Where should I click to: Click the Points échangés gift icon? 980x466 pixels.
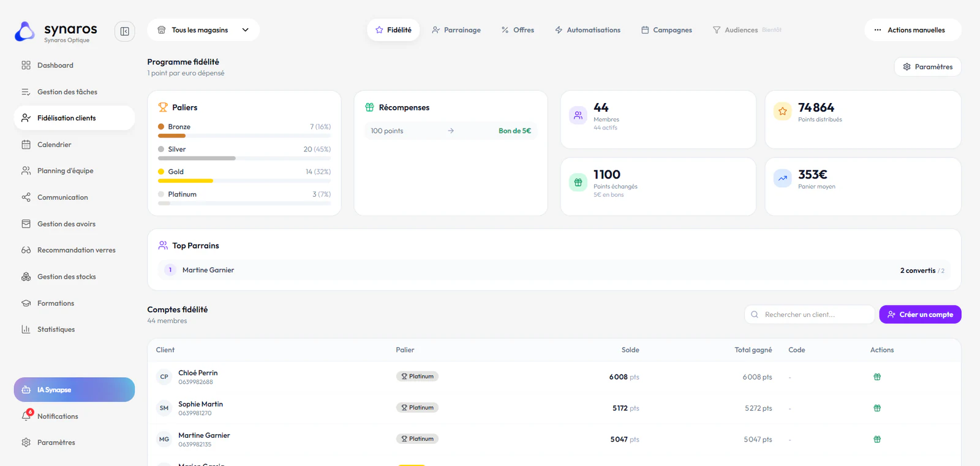[x=578, y=182]
